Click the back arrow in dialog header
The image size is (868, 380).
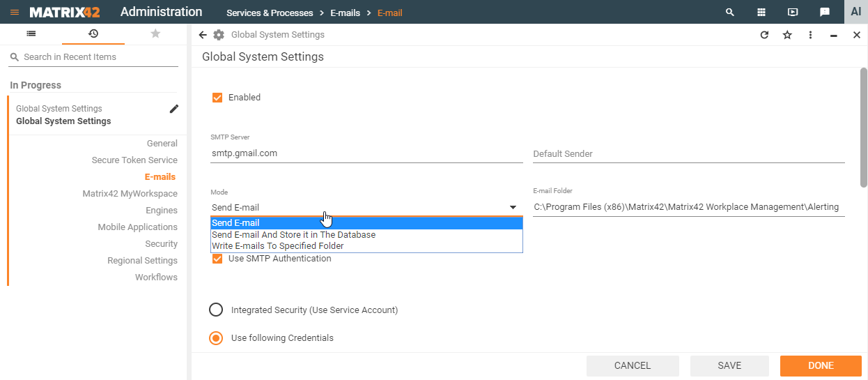coord(203,35)
